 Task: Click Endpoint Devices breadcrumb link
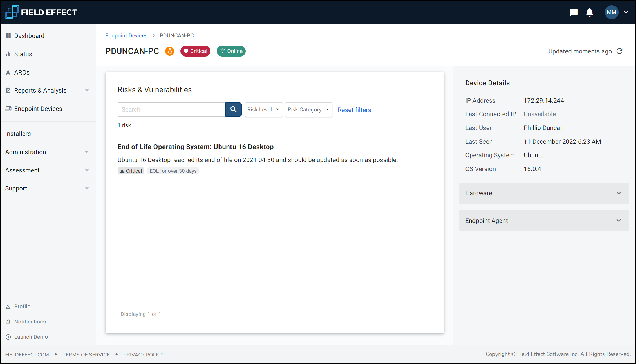(126, 35)
